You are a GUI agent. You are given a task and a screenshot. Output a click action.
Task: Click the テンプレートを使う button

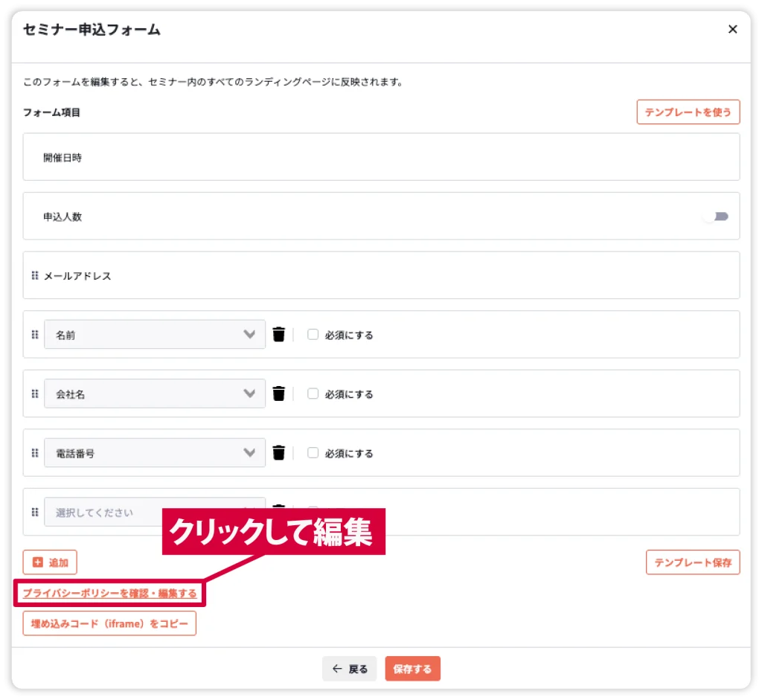[x=688, y=112]
